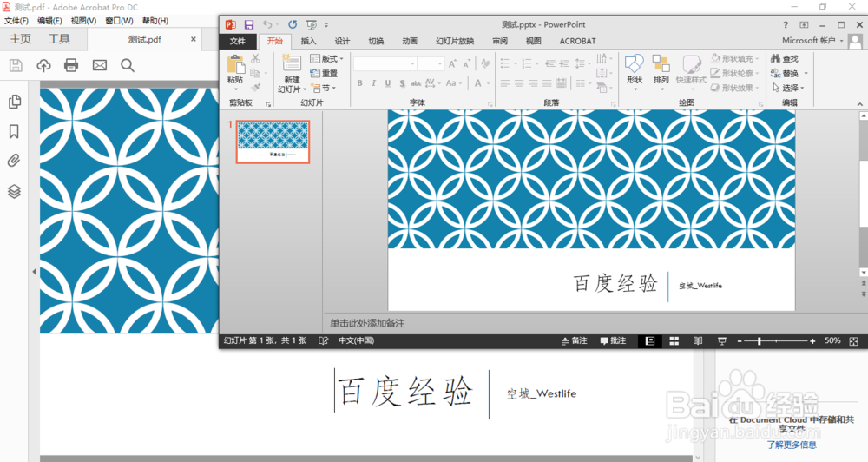868x462 pixels.
Task: Toggle Comments pane in status bar
Action: (x=613, y=340)
